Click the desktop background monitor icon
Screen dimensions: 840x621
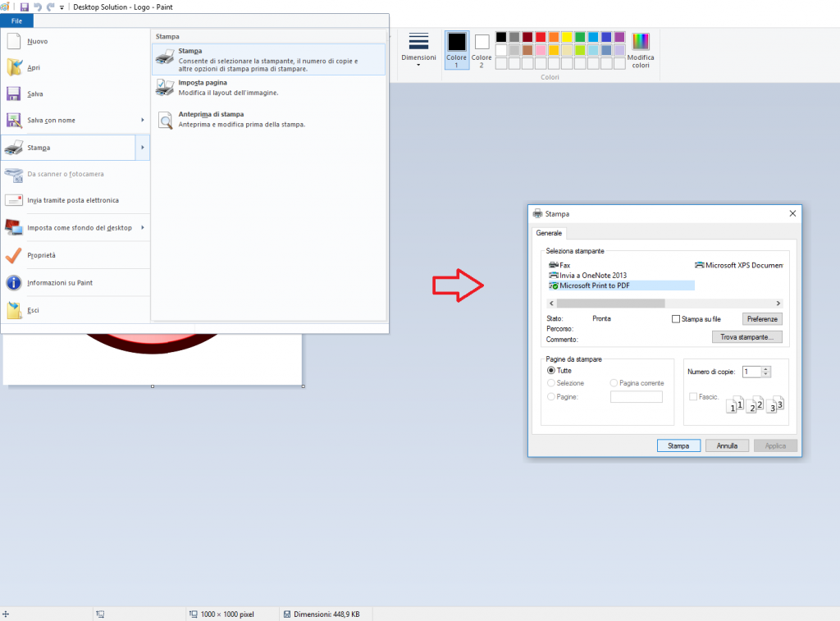point(14,227)
